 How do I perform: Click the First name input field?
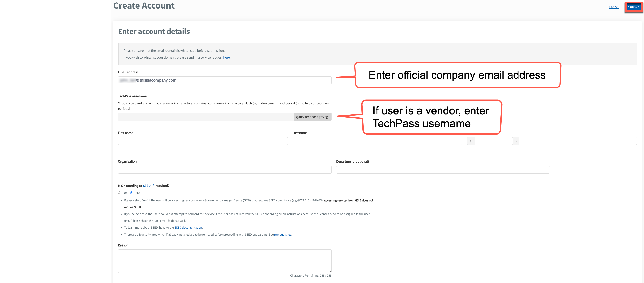click(203, 141)
